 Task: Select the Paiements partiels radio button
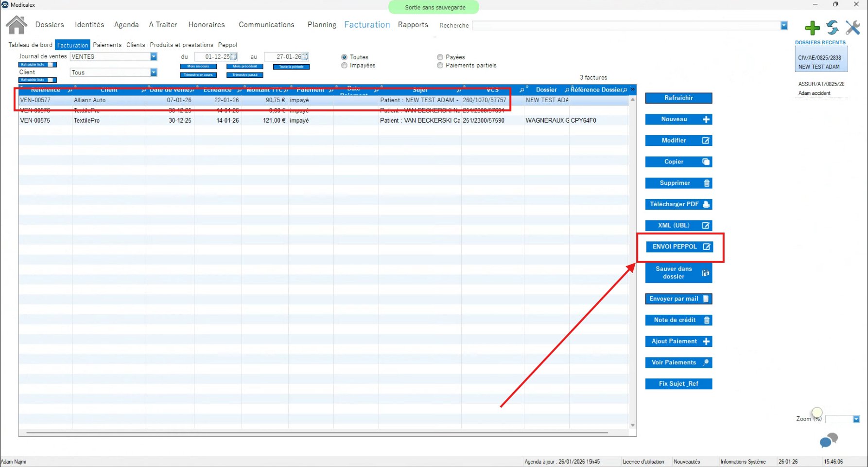point(440,66)
